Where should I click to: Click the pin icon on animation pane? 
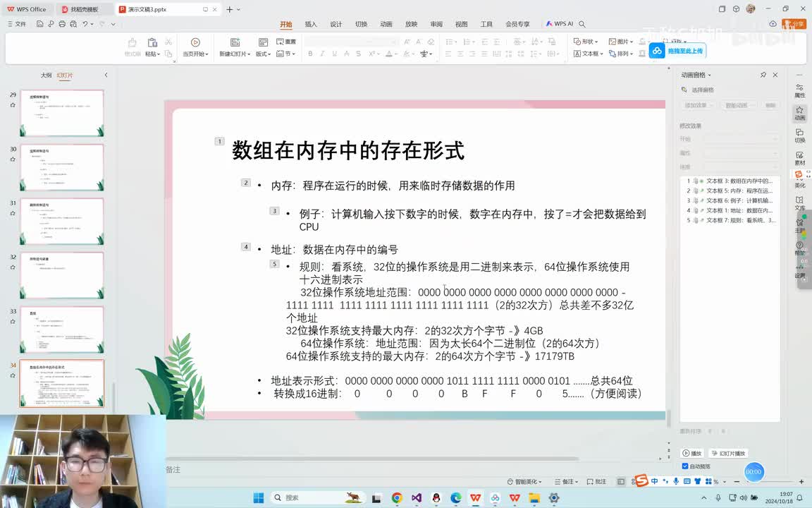(763, 75)
